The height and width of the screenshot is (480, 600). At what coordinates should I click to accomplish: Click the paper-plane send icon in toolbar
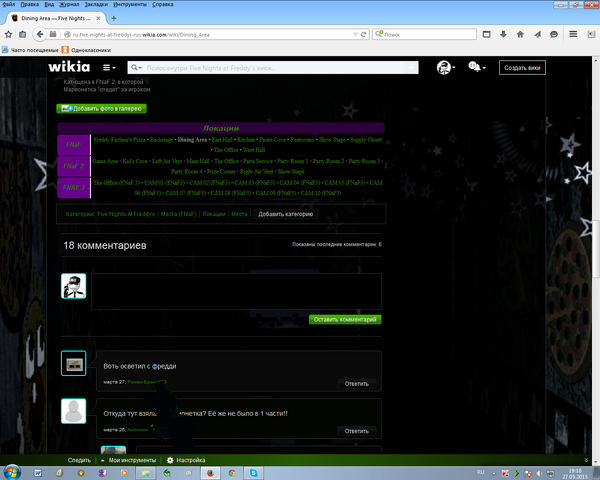click(x=537, y=34)
